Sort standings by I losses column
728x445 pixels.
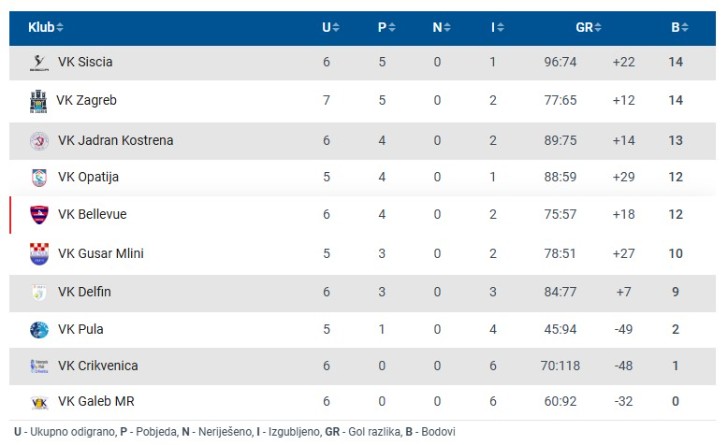(497, 28)
